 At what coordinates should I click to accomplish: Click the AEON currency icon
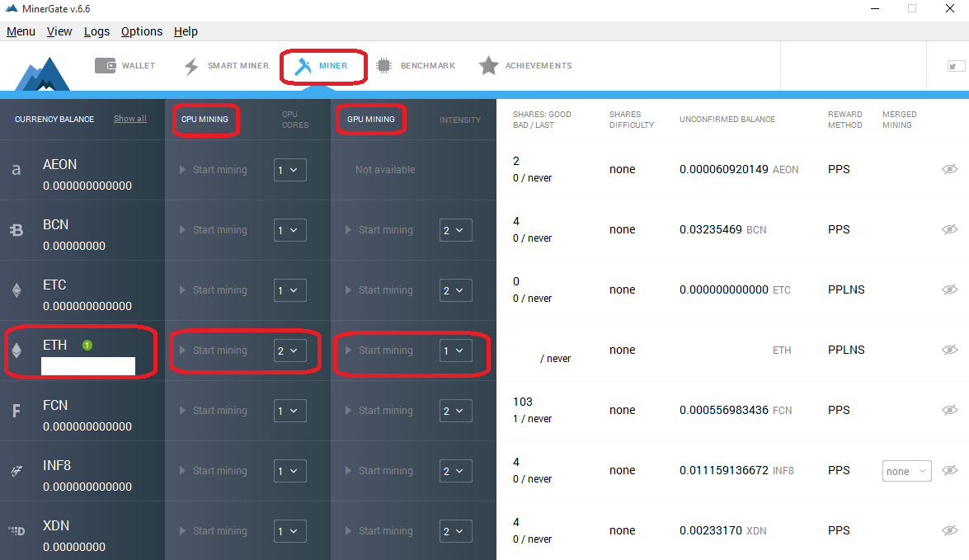[x=16, y=169]
